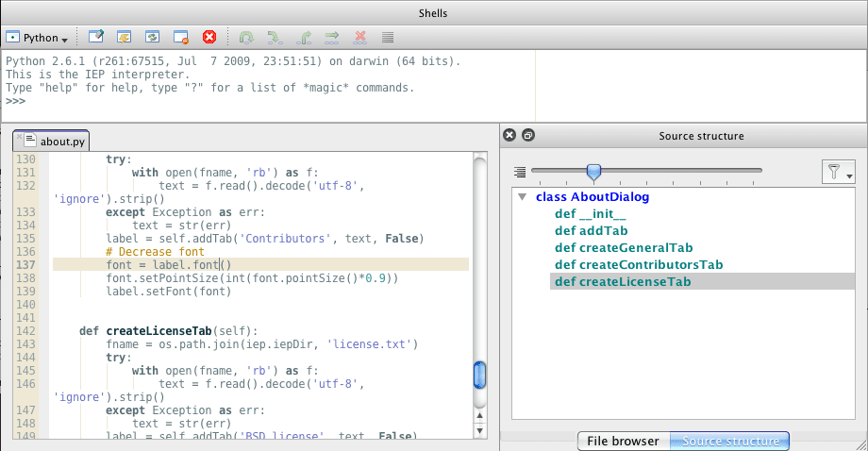This screenshot has width=868, height=451.
Task: Click the editor vertical scrollbar thumb
Action: click(479, 376)
